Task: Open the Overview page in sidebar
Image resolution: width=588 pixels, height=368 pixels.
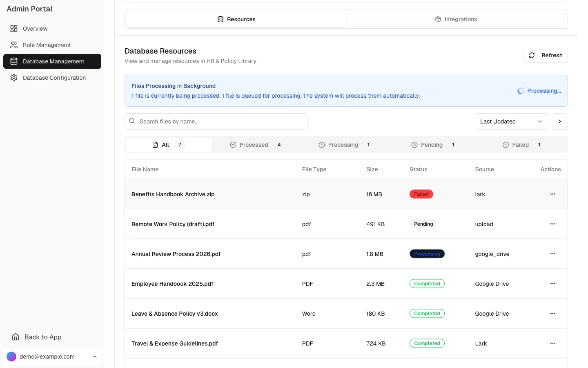Action: pyautogui.click(x=52, y=29)
